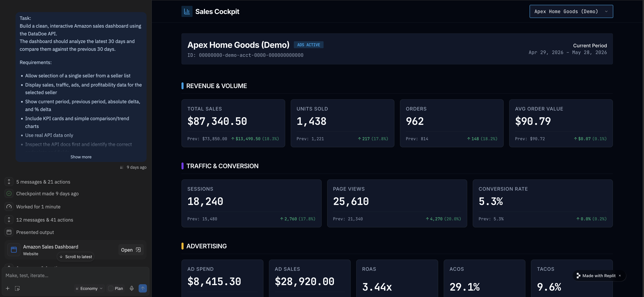This screenshot has height=297, width=644.
Task: Click the Worked for 1 minute timer icon
Action: [9, 207]
